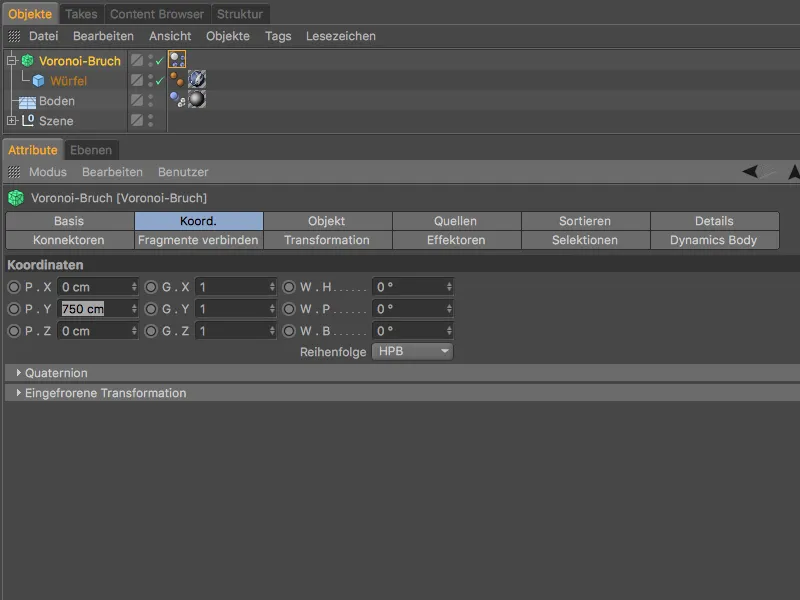This screenshot has width=800, height=600.
Task: Open the Selektionen attribute tab
Action: pyautogui.click(x=585, y=240)
